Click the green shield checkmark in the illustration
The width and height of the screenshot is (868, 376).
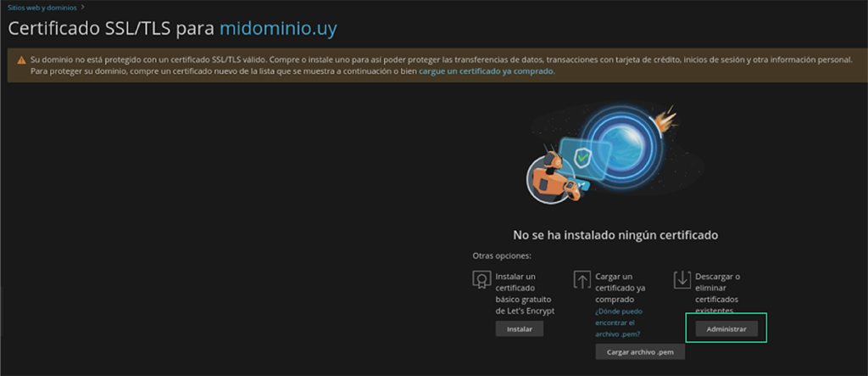581,157
